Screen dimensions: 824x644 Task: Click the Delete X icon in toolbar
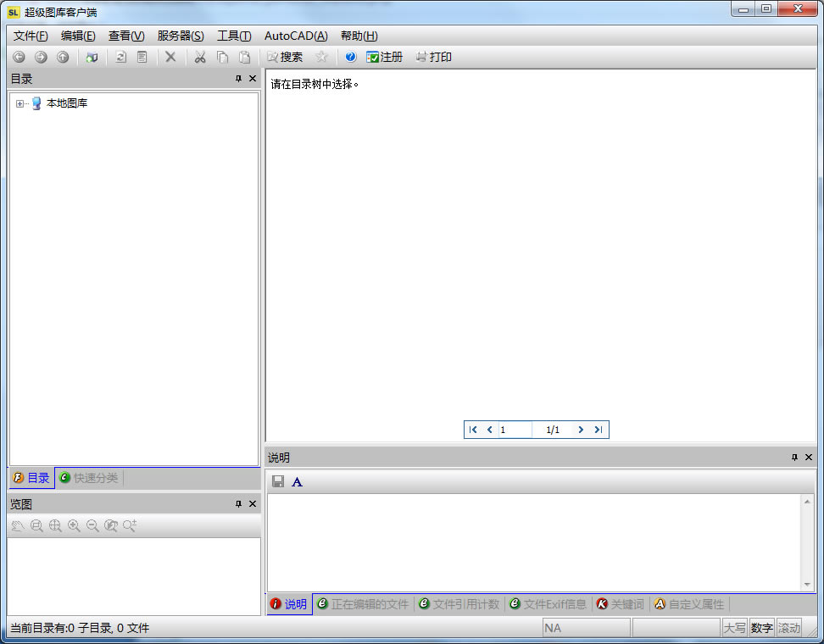[170, 57]
